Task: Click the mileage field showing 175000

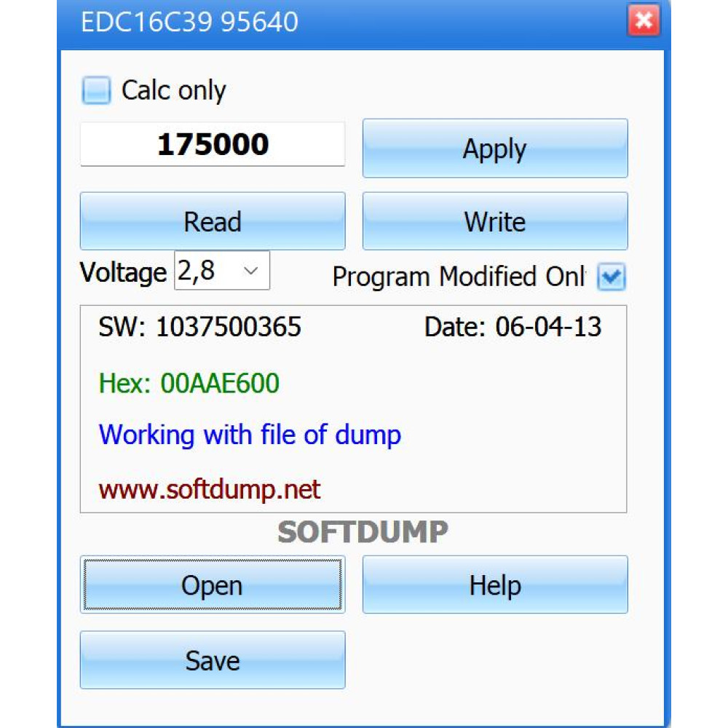Action: pos(213,144)
